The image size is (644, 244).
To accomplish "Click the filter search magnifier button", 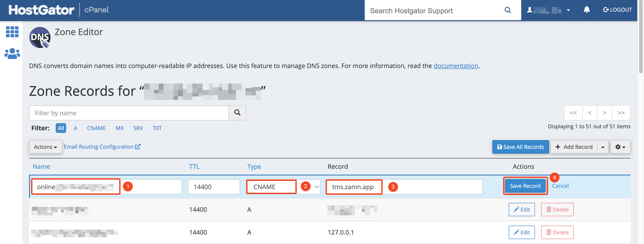I will (237, 113).
